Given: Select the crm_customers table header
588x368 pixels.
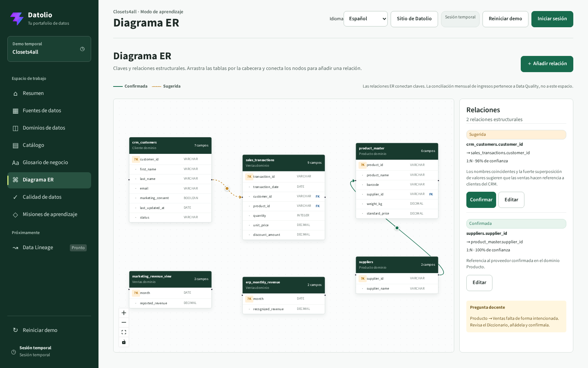Looking at the screenshot, I should click(170, 145).
